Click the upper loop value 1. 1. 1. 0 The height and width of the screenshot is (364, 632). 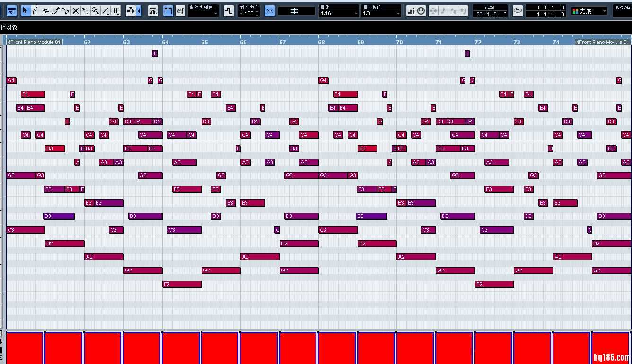pos(545,8)
